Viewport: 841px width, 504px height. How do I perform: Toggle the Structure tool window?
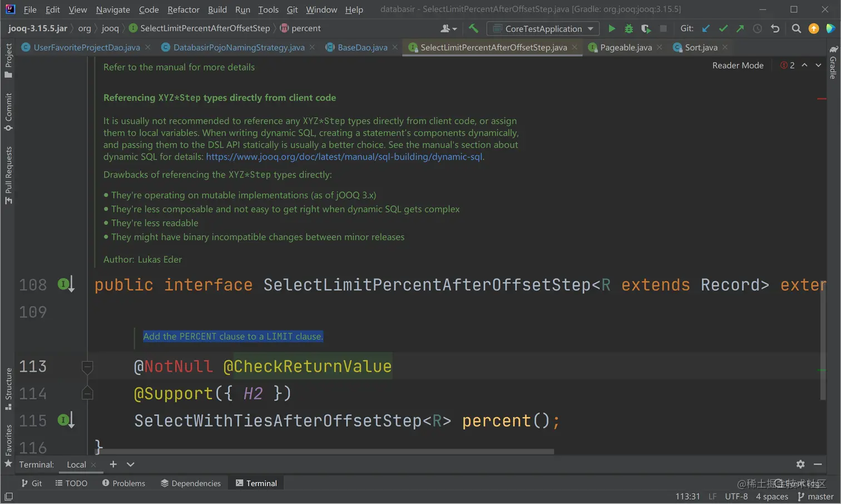tap(8, 389)
